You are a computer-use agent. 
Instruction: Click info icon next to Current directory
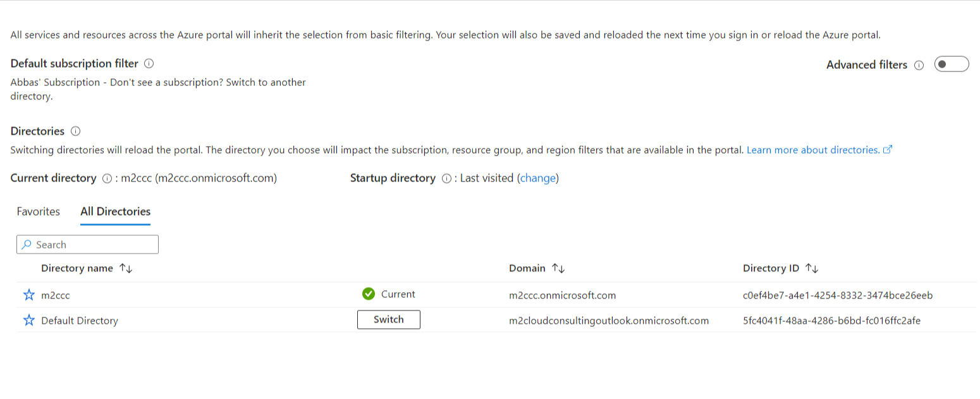pos(107,179)
